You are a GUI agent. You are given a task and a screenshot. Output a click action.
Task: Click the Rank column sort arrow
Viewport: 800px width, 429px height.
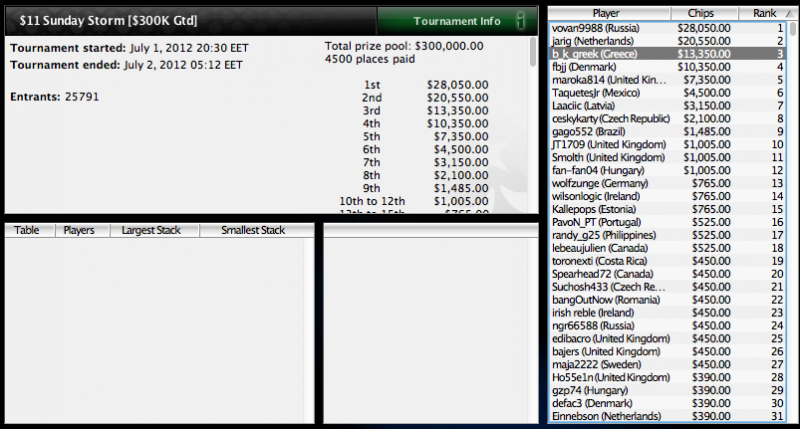point(790,14)
